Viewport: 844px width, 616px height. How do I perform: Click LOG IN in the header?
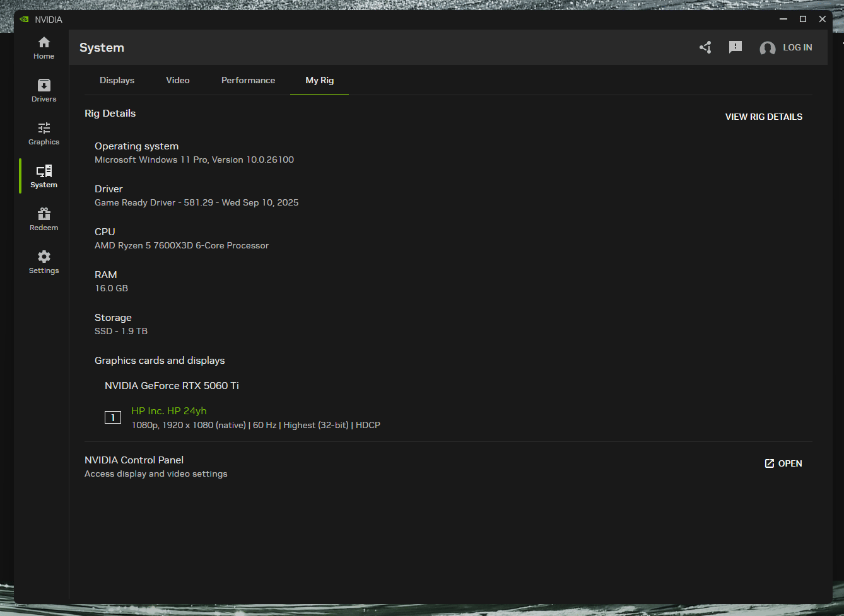797,47
